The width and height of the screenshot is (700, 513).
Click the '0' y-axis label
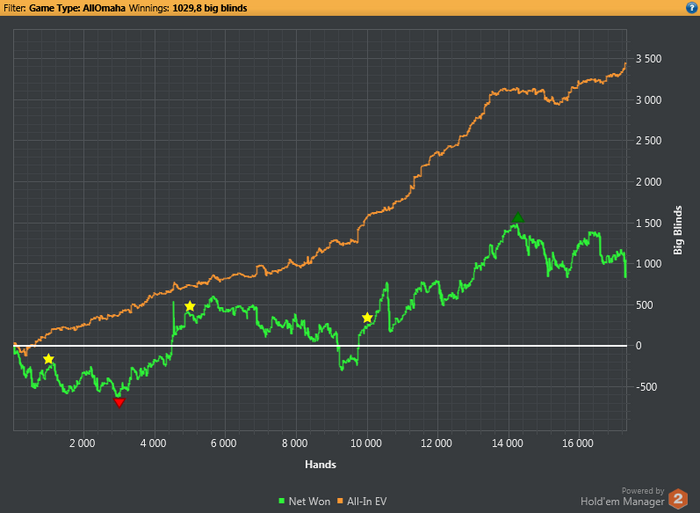[x=638, y=346]
